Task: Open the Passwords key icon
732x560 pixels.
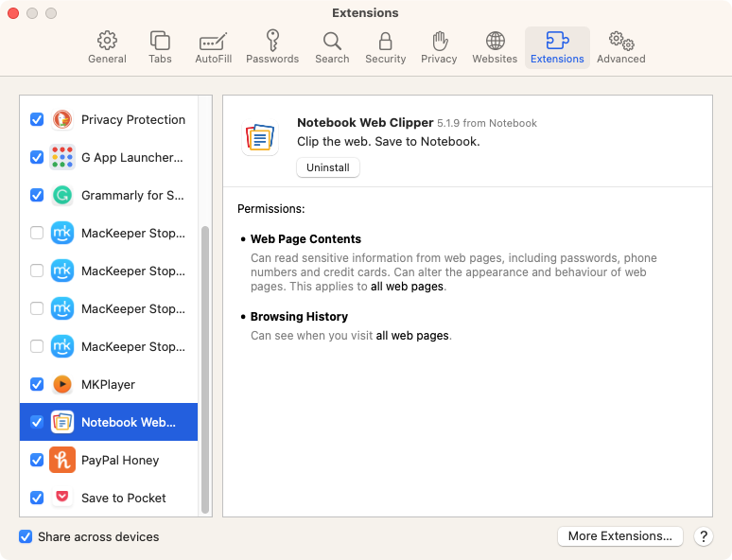Action: click(272, 41)
